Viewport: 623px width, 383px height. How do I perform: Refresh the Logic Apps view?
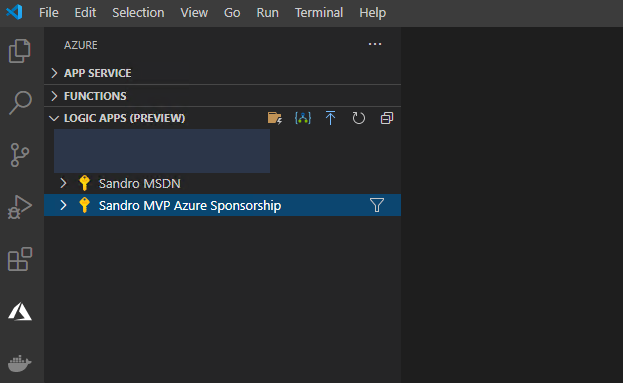(358, 118)
